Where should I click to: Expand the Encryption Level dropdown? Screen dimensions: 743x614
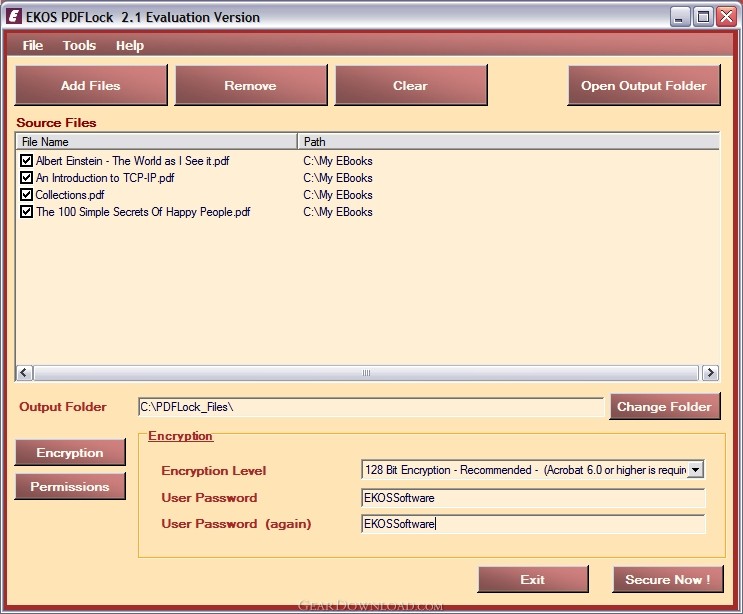696,470
